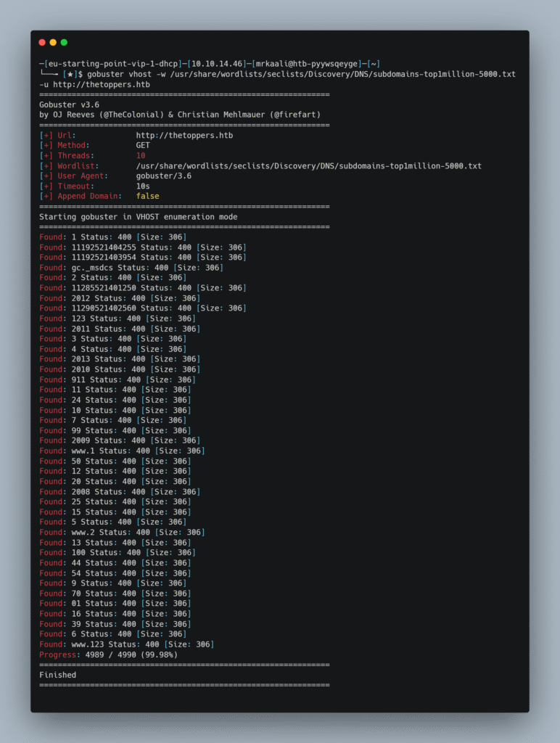Screen dimensions: 560x743
Task: Click the Finished status text
Action: 57,675
